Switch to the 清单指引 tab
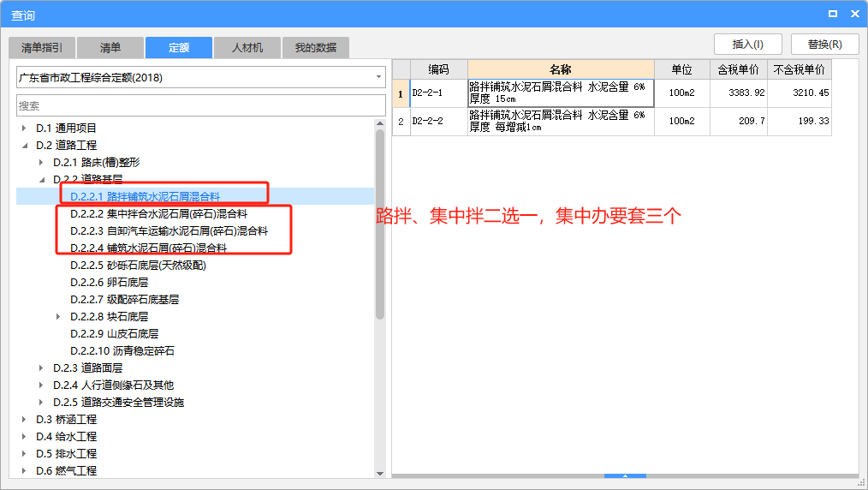Viewport: 868px width, 490px height. (x=42, y=48)
